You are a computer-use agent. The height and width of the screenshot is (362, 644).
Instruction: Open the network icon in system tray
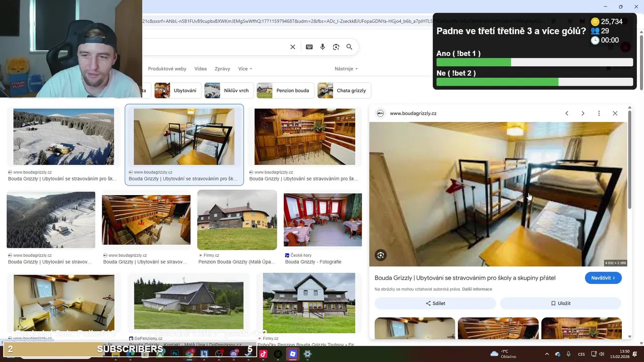pyautogui.click(x=594, y=354)
